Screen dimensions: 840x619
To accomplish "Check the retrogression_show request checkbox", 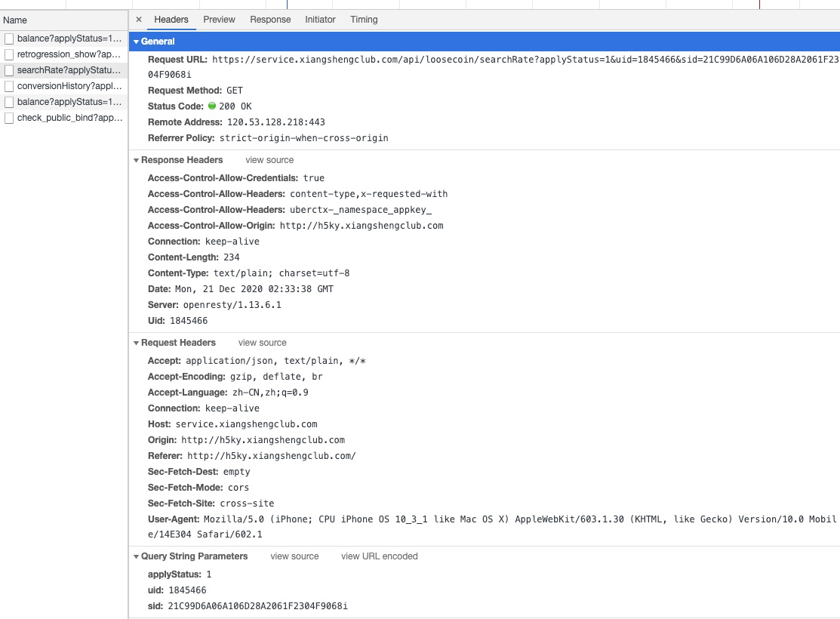I will click(x=10, y=54).
